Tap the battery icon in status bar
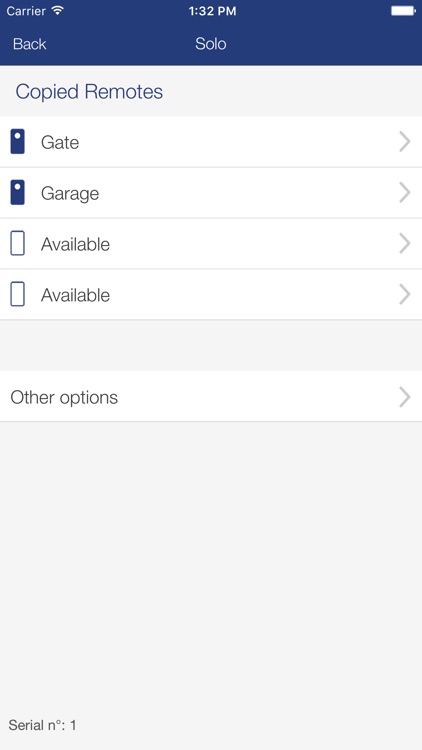The width and height of the screenshot is (422, 750). [x=403, y=11]
